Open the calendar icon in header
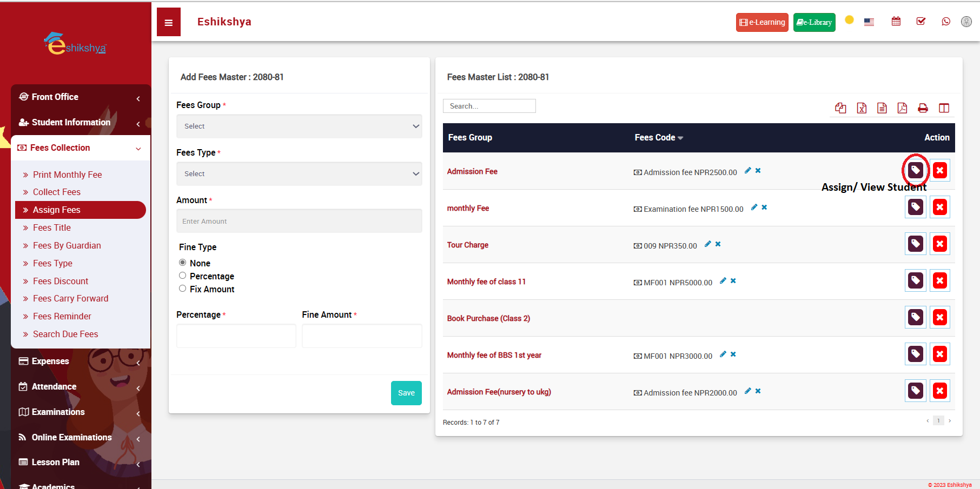Viewport: 980px width, 489px height. pyautogui.click(x=896, y=22)
